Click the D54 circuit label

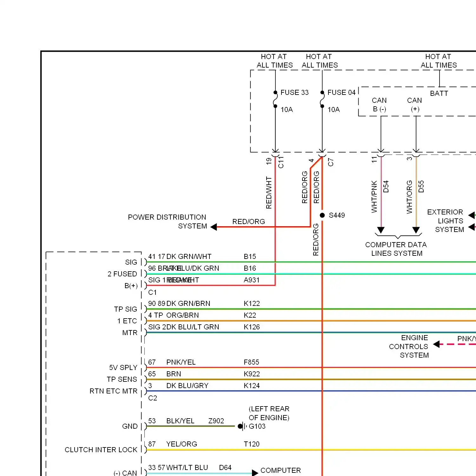point(386,187)
